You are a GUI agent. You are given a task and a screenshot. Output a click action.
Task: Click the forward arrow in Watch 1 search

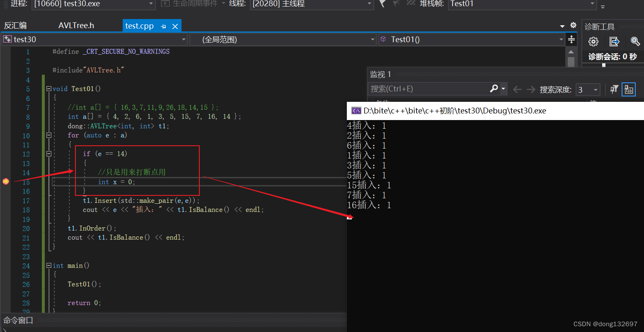click(531, 89)
